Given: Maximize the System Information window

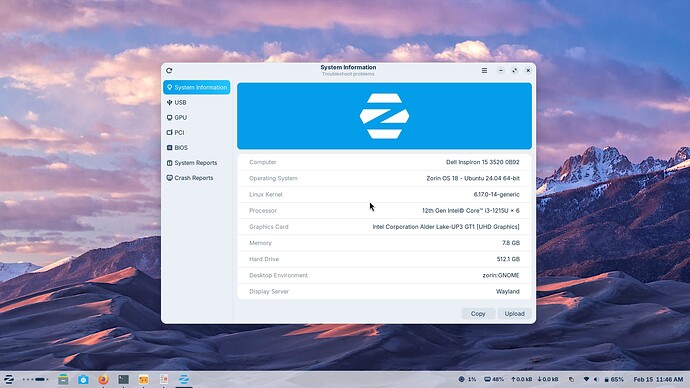Looking at the screenshot, I should pos(514,70).
